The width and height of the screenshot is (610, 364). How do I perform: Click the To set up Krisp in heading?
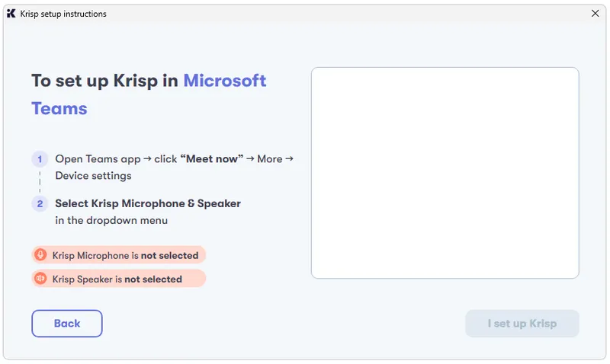pyautogui.click(x=104, y=81)
